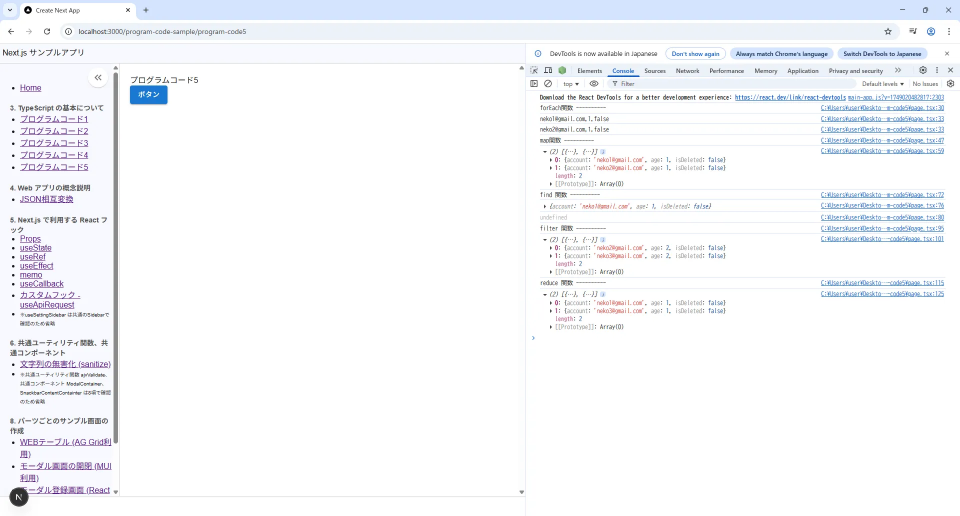
Task: Open DevTools settings gear
Action: 923,70
